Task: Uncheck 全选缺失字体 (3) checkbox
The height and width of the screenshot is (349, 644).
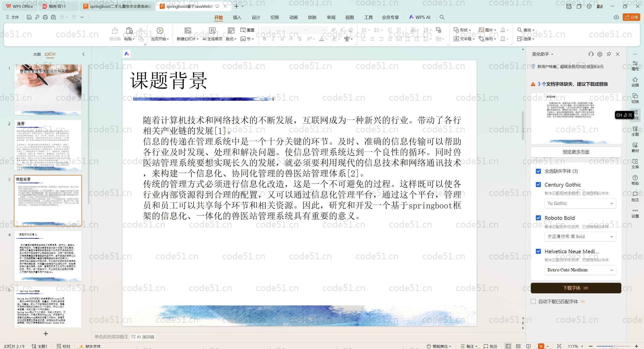Action: pos(538,171)
